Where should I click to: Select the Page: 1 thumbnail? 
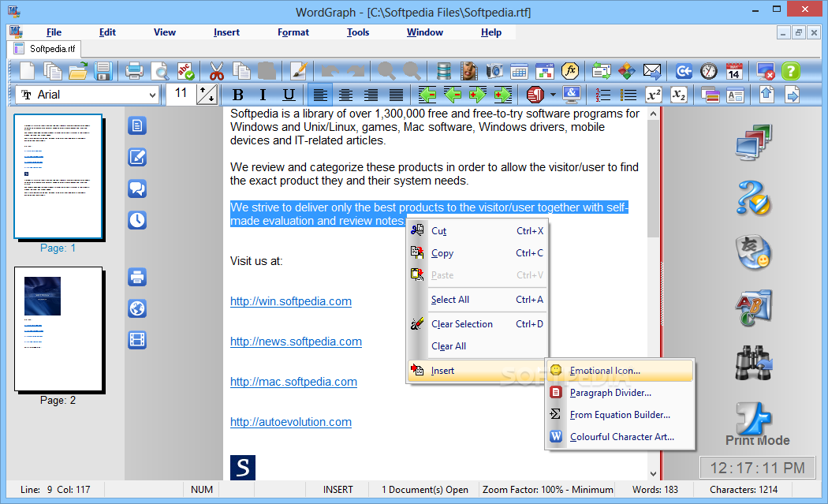coord(58,177)
